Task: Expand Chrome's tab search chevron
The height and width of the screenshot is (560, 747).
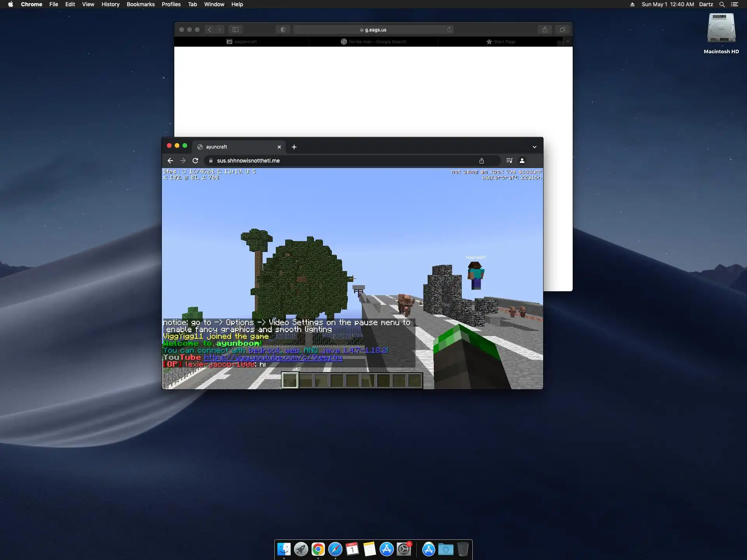Action: (x=535, y=147)
